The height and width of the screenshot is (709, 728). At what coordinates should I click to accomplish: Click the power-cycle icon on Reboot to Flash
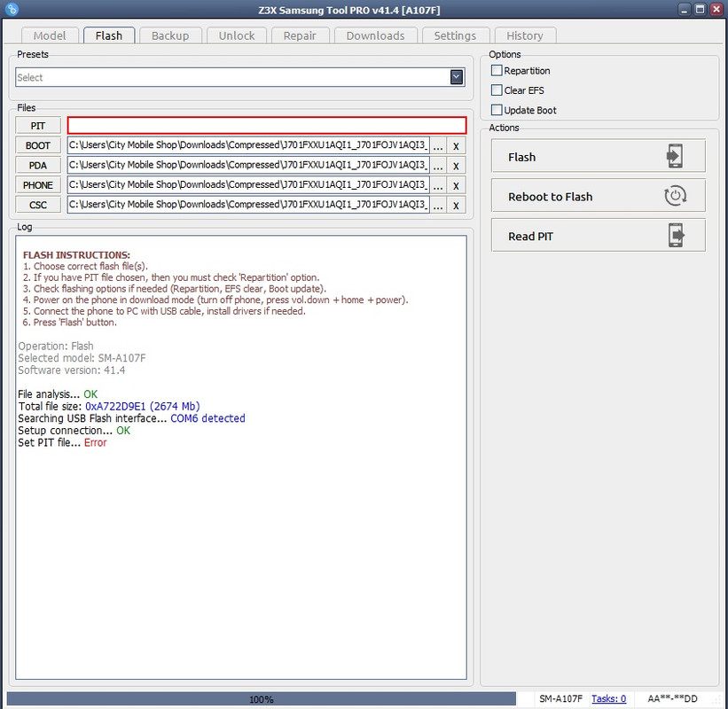coord(675,196)
